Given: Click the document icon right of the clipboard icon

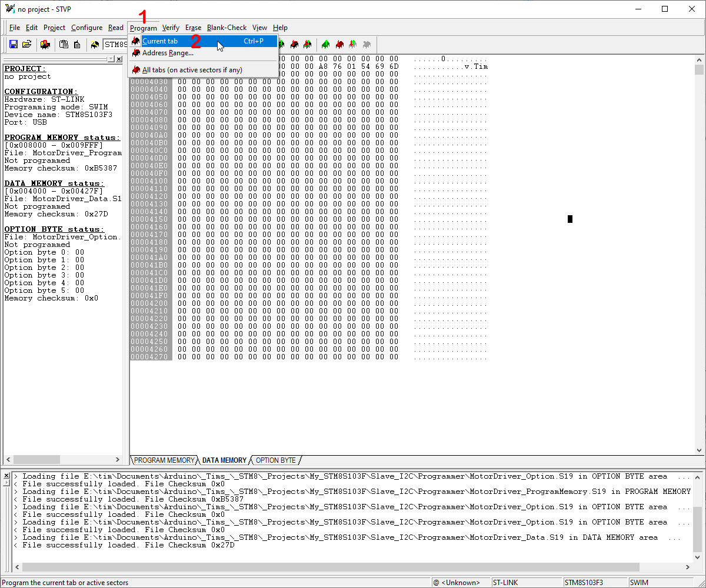Looking at the screenshot, I should [77, 44].
